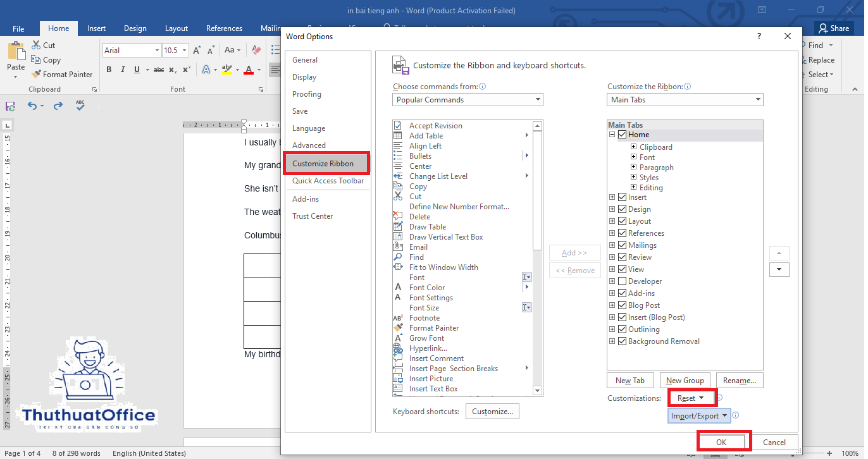This screenshot has width=868, height=459.
Task: Enable the Developer tab checkbox
Action: point(623,281)
